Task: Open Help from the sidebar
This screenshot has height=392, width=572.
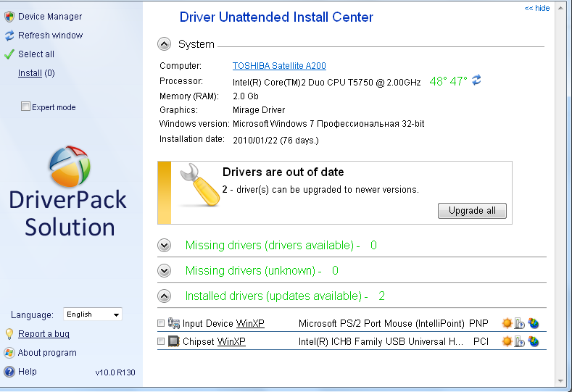Action: pos(28,372)
